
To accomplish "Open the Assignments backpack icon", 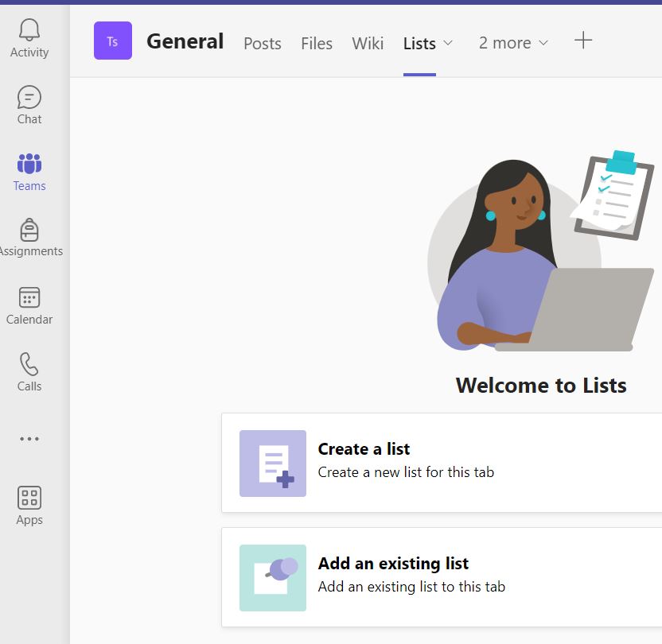I will pyautogui.click(x=29, y=231).
